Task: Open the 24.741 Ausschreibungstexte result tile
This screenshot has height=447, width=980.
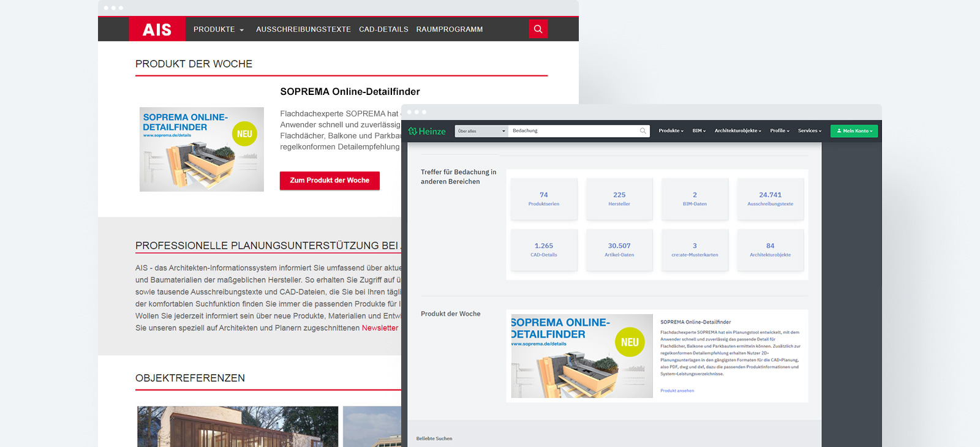Action: click(x=771, y=199)
